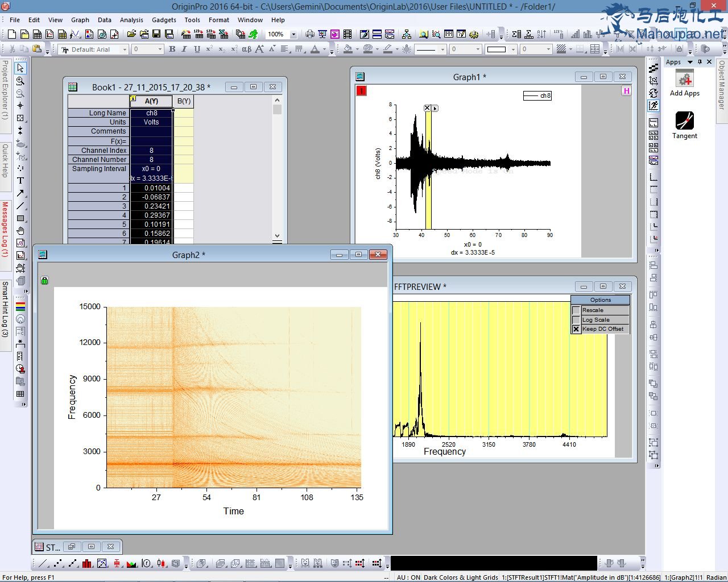Click the Paste clipboard icon
This screenshot has height=582, width=728.
(x=37, y=49)
